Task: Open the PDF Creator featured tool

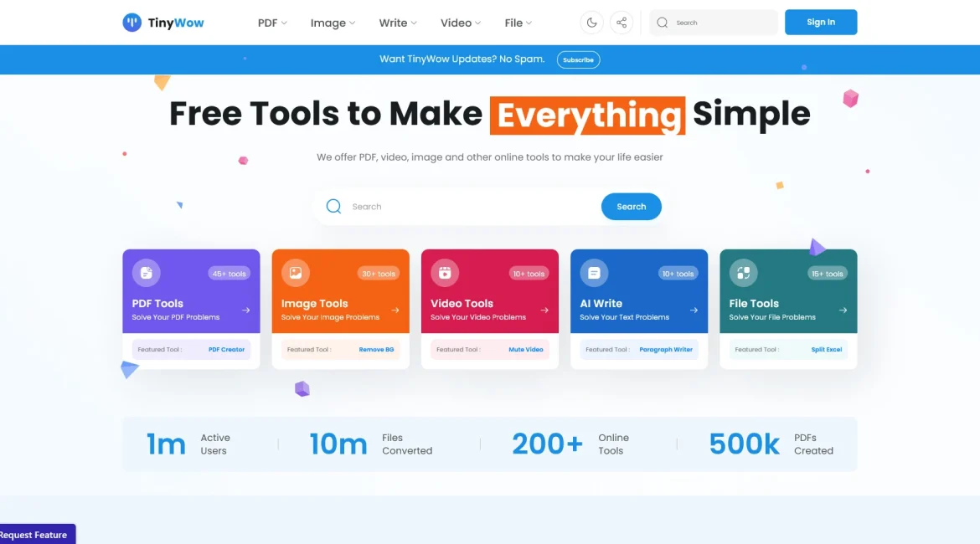Action: pos(226,350)
